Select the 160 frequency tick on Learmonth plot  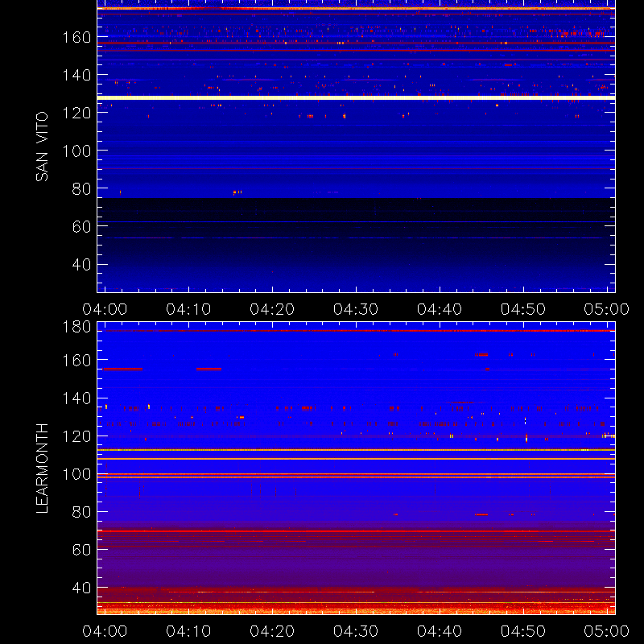coord(76,361)
